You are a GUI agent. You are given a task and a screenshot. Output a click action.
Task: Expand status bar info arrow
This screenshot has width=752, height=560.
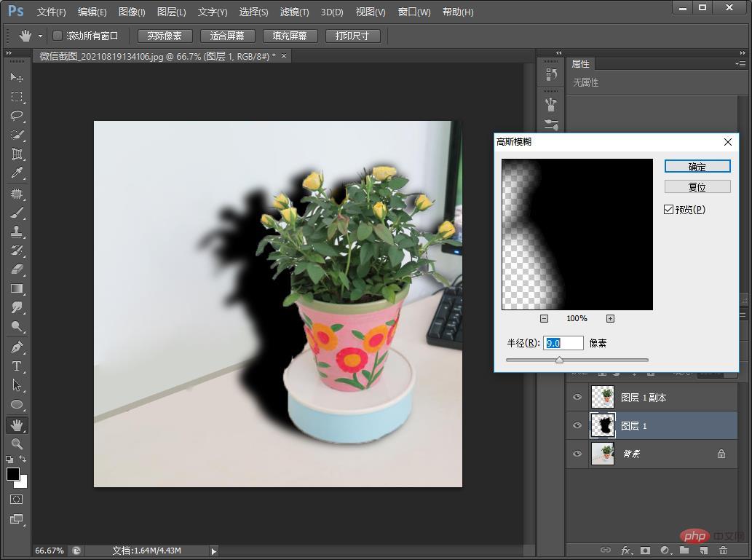(214, 551)
